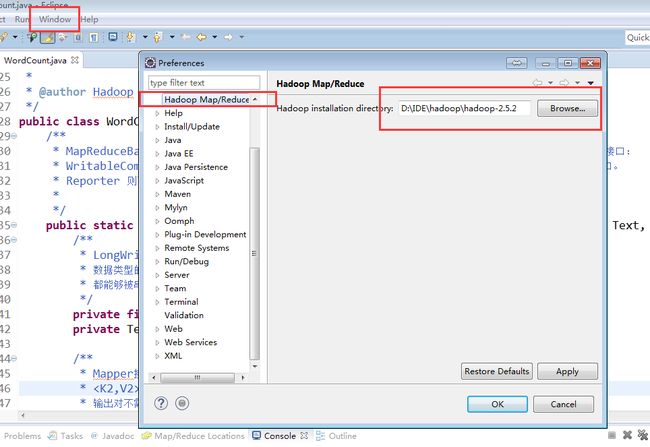Open Preferences page view menu triangle
650x447 pixels.
591,83
